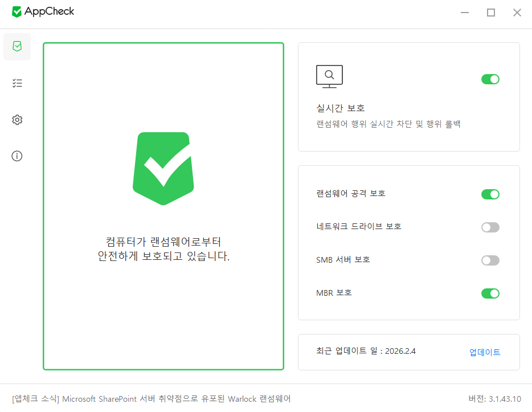
Task: Turn on SMB 서버 보호
Action: point(490,260)
